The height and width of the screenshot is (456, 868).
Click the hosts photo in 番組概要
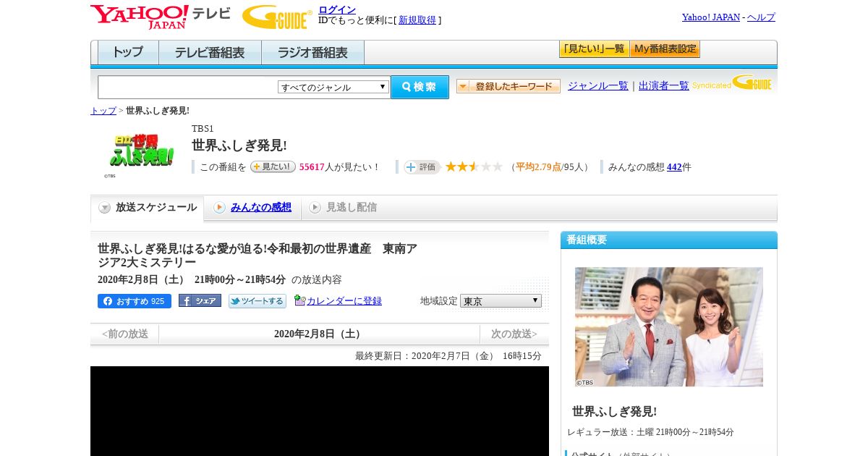point(669,327)
